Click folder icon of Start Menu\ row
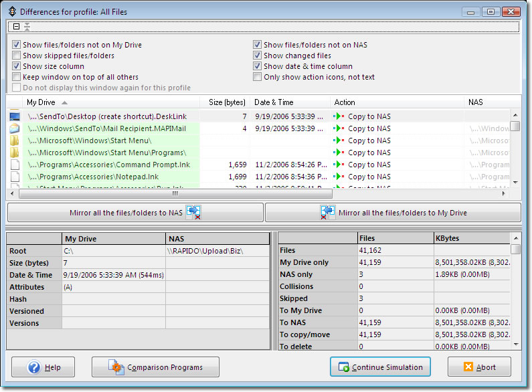The width and height of the screenshot is (532, 392). [15, 140]
